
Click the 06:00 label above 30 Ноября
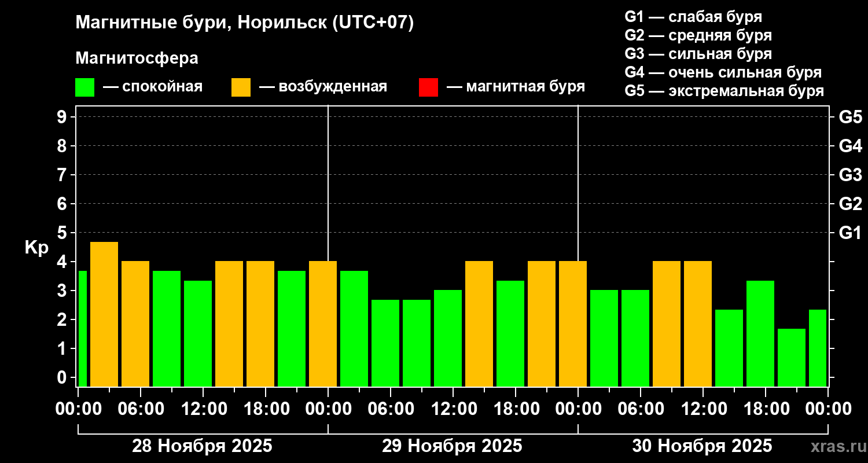point(641,409)
